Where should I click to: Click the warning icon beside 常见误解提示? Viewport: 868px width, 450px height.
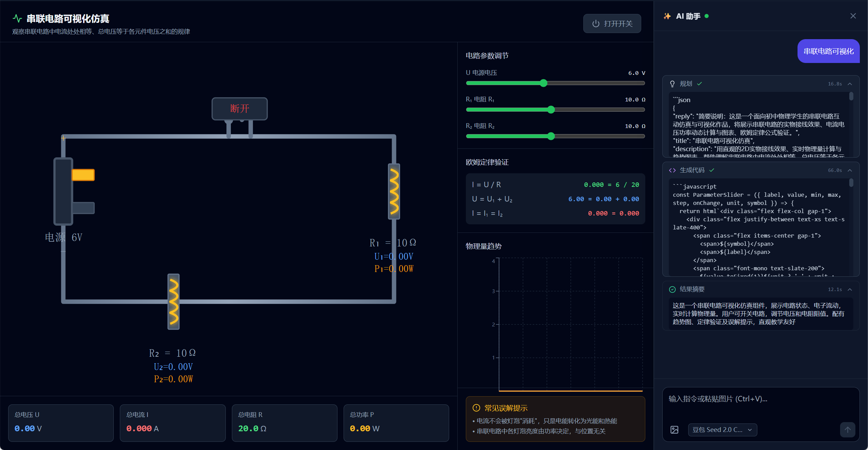[x=476, y=408]
